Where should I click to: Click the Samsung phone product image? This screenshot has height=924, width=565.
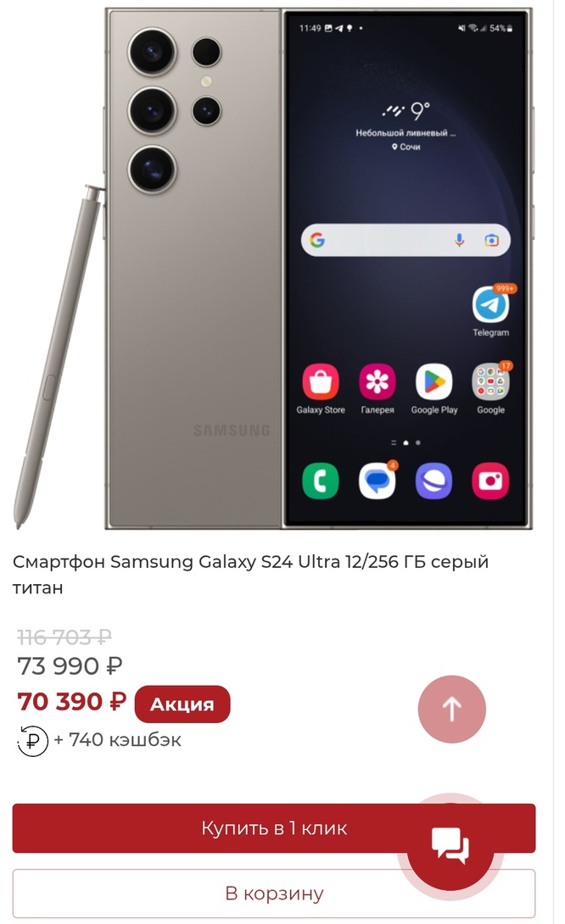[274, 269]
